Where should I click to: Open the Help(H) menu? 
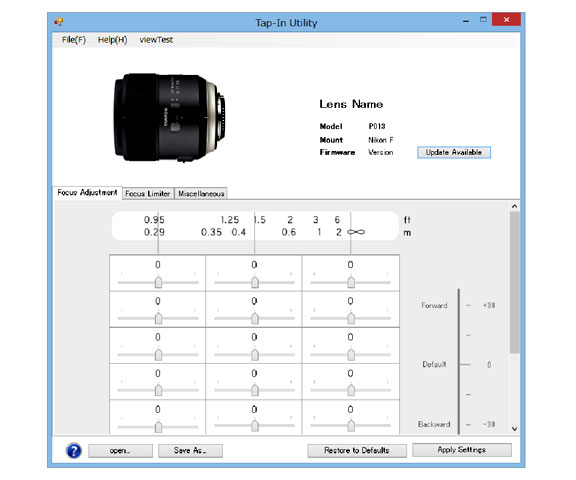coord(112,40)
